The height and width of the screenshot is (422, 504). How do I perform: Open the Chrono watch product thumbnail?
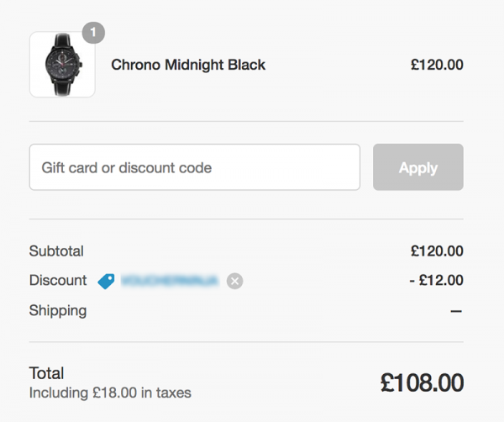(x=62, y=65)
